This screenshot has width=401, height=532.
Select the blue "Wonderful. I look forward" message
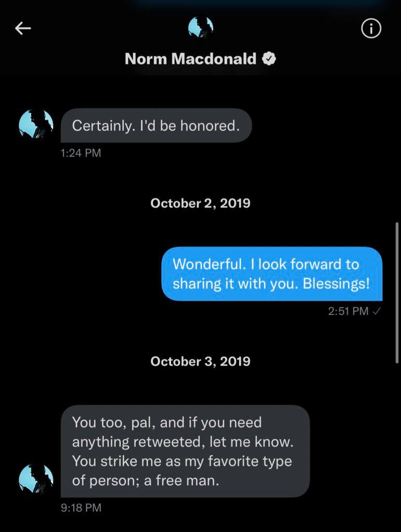271,274
